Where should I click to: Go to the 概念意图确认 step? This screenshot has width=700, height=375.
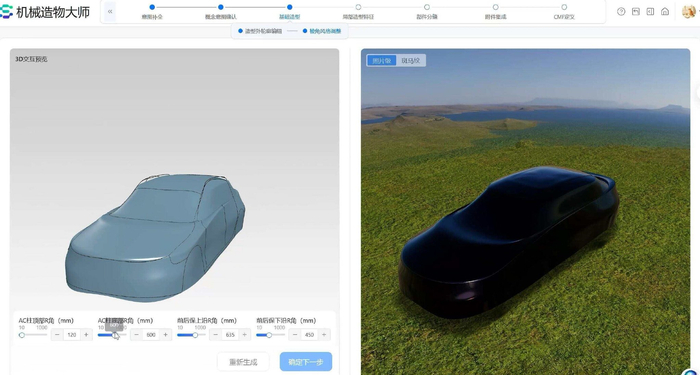(221, 12)
